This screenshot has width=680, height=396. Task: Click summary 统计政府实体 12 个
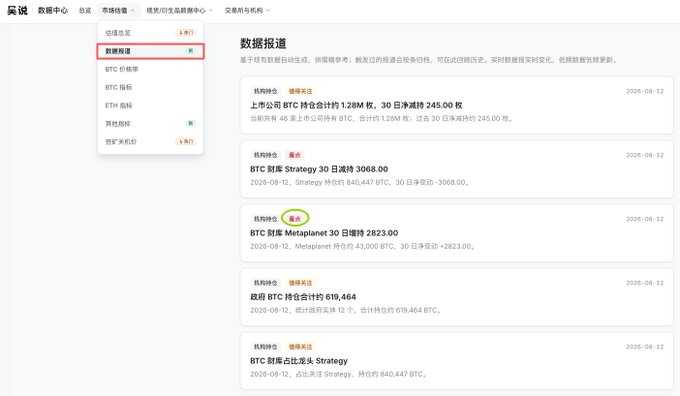pos(346,310)
